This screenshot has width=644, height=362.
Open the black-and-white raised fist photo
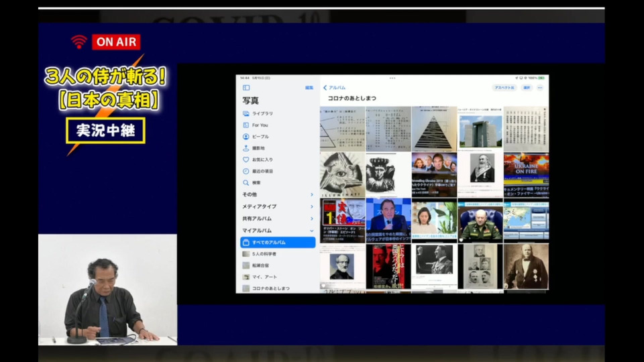coord(434,267)
